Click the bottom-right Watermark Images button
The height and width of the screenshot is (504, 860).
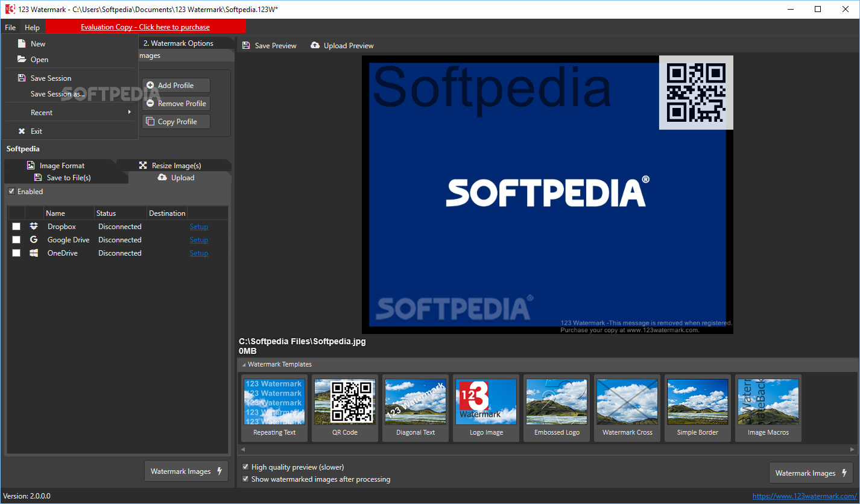(x=811, y=473)
